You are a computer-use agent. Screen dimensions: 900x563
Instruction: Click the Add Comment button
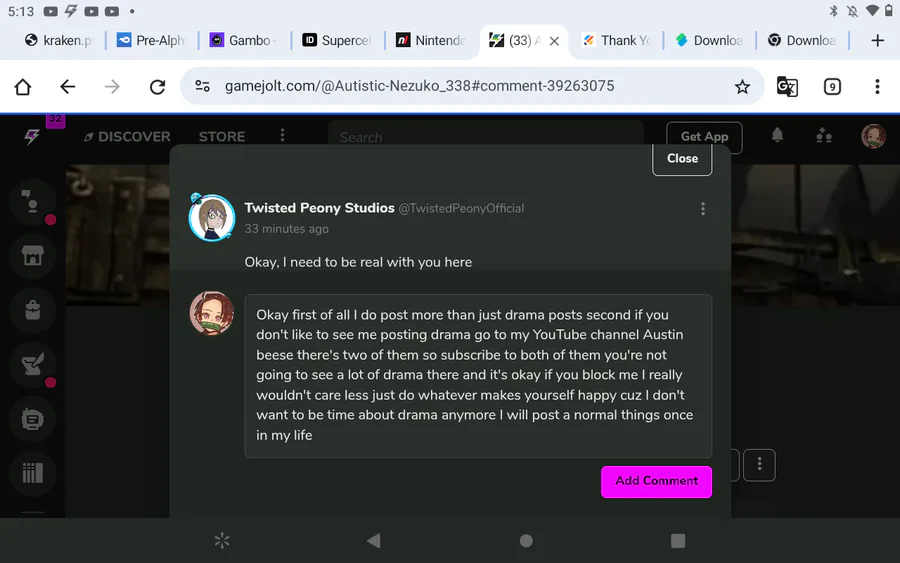[656, 482]
